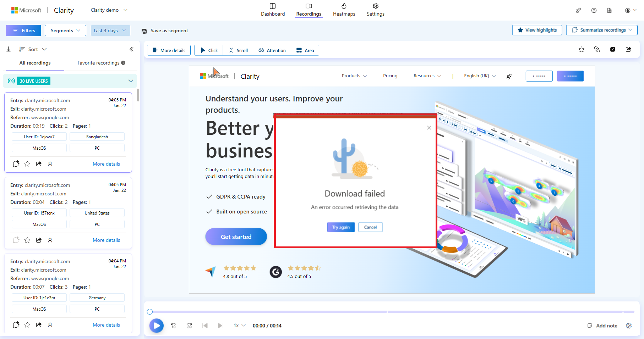Viewport: 644px width, 339px height.
Task: Open the Summarize recordings dropdown
Action: (602, 30)
